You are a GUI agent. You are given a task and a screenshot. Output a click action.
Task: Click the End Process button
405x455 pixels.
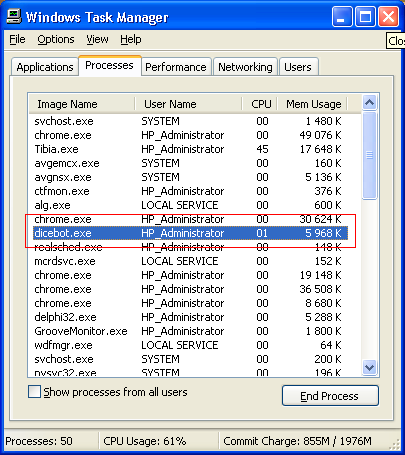pyautogui.click(x=330, y=396)
